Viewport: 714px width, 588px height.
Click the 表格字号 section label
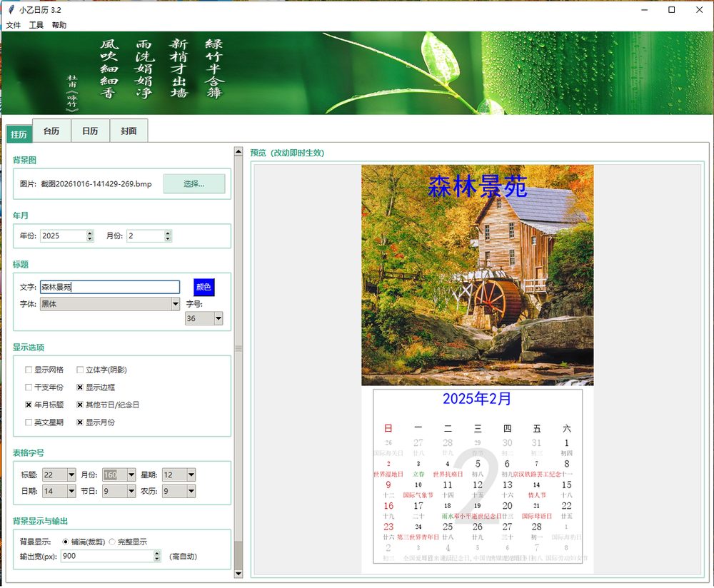click(29, 453)
